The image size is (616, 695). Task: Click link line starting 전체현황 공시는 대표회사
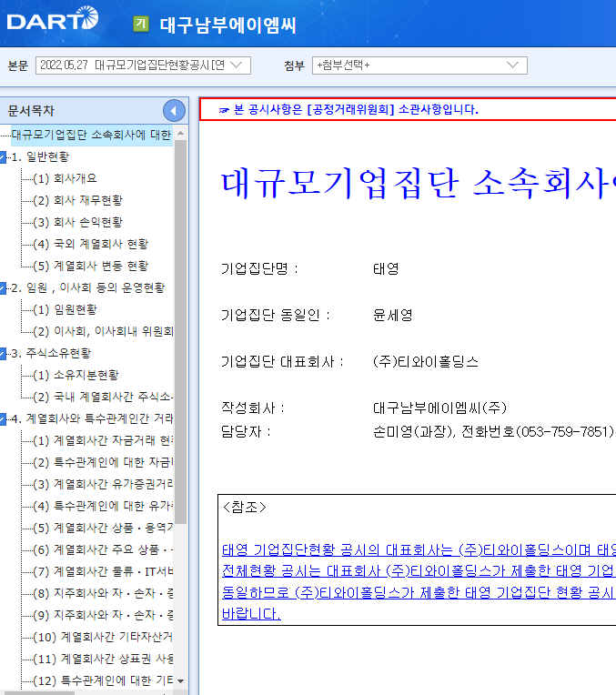click(x=419, y=571)
